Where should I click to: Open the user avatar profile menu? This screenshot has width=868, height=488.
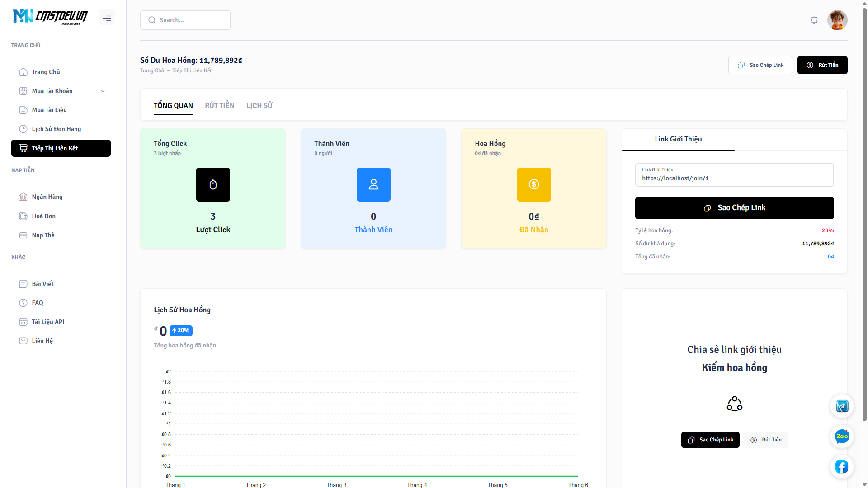pos(837,20)
